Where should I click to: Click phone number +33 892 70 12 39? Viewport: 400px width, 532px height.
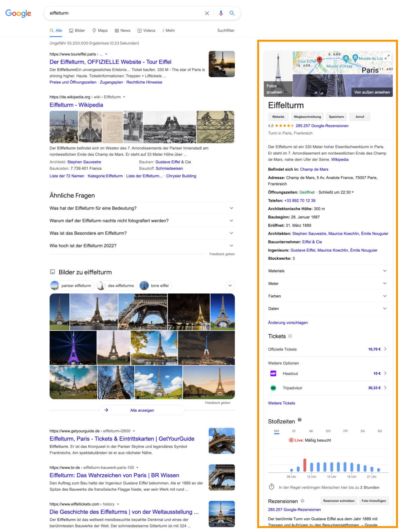[x=300, y=201]
